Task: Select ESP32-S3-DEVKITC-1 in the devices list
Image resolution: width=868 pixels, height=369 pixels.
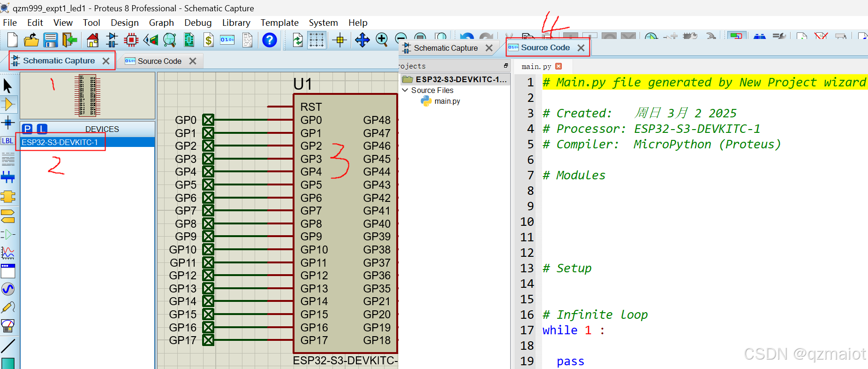Action: point(88,142)
